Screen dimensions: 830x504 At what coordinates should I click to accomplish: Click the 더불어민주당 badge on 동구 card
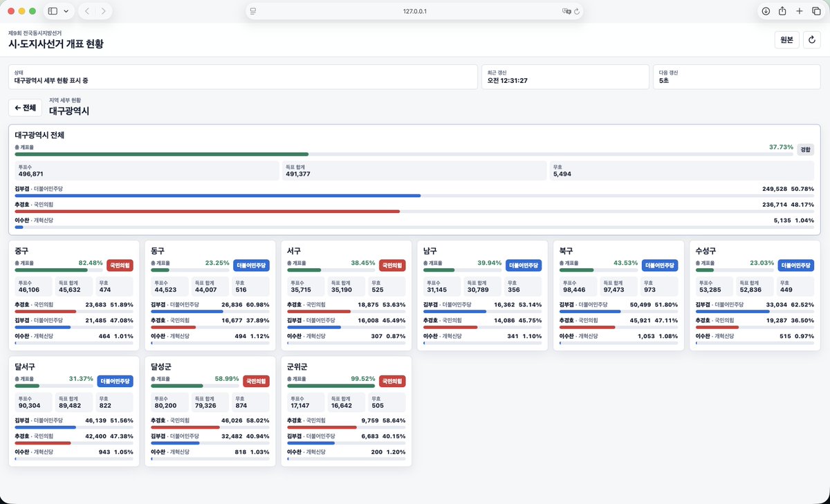(x=251, y=265)
